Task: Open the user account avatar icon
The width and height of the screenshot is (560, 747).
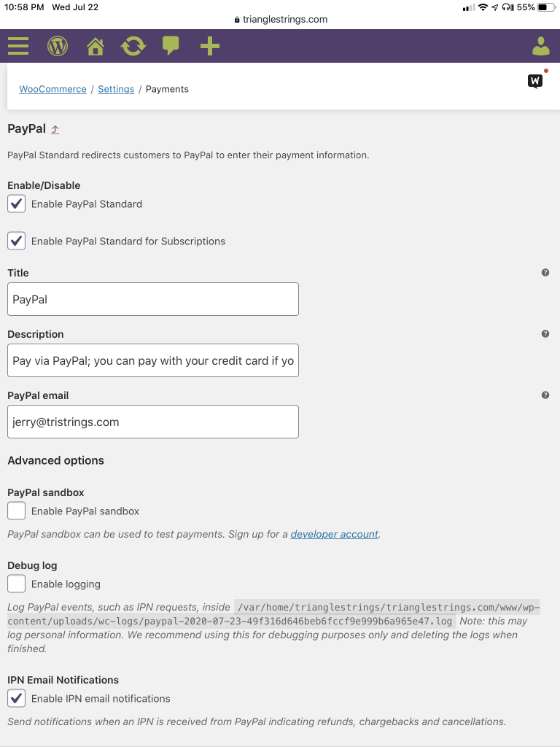Action: point(541,46)
